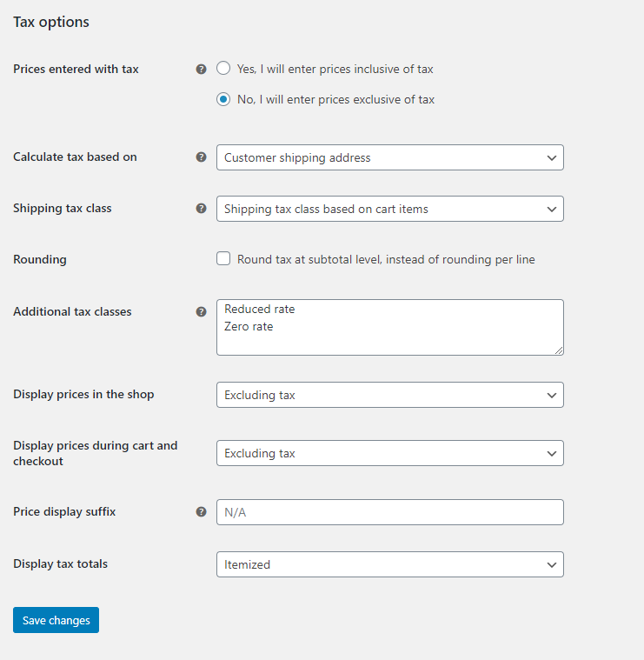Screen dimensions: 644x660
Task: Click help icon for Additional tax classes
Action: pos(202,311)
